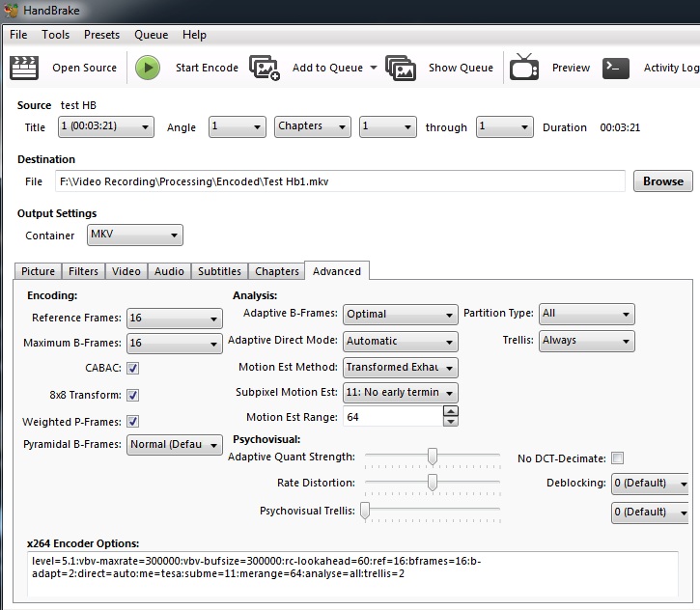The width and height of the screenshot is (700, 610).
Task: Open the Maximum B-Frames dropdown
Action: [174, 344]
